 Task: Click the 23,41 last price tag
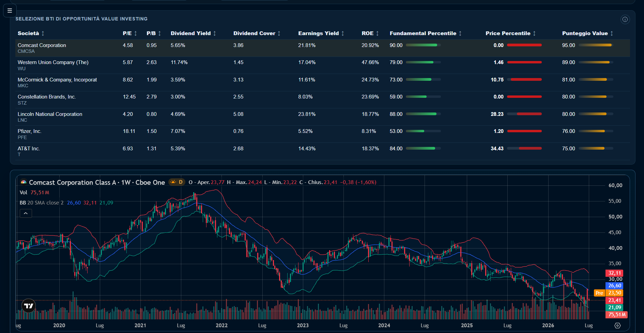(x=614, y=300)
